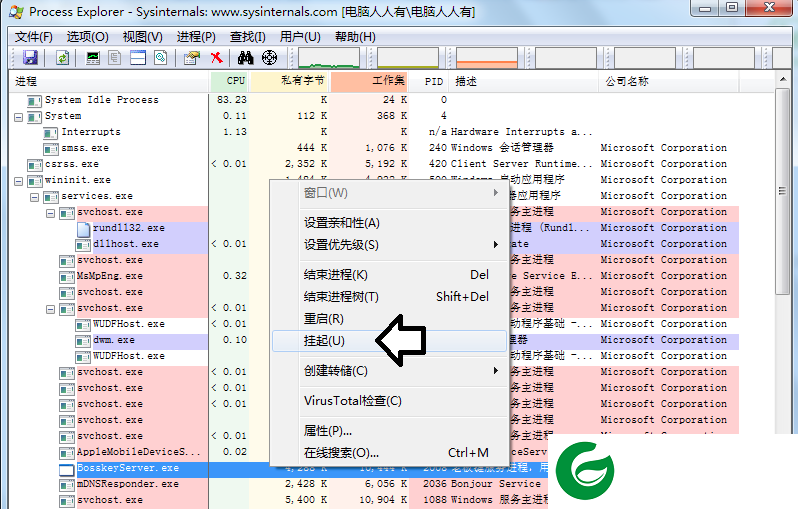Screen dimensions: 798x509
Task: Collapse the System tree node
Action: tap(18, 118)
